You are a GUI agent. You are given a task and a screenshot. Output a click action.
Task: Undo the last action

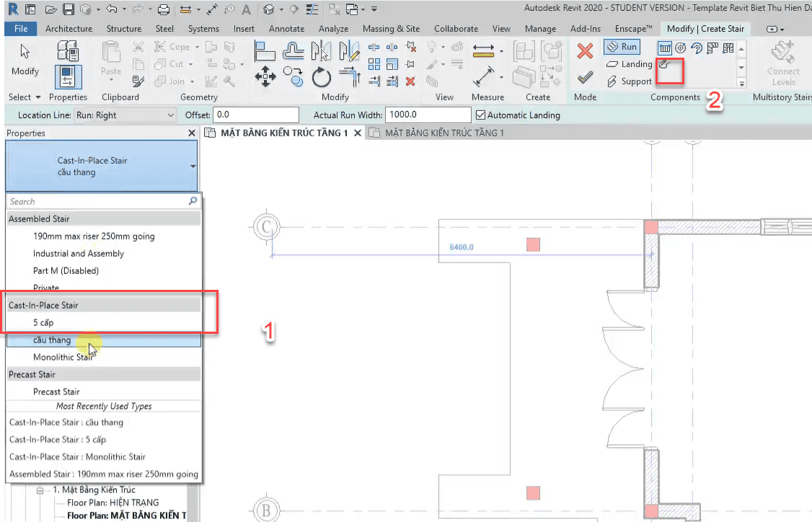111,9
